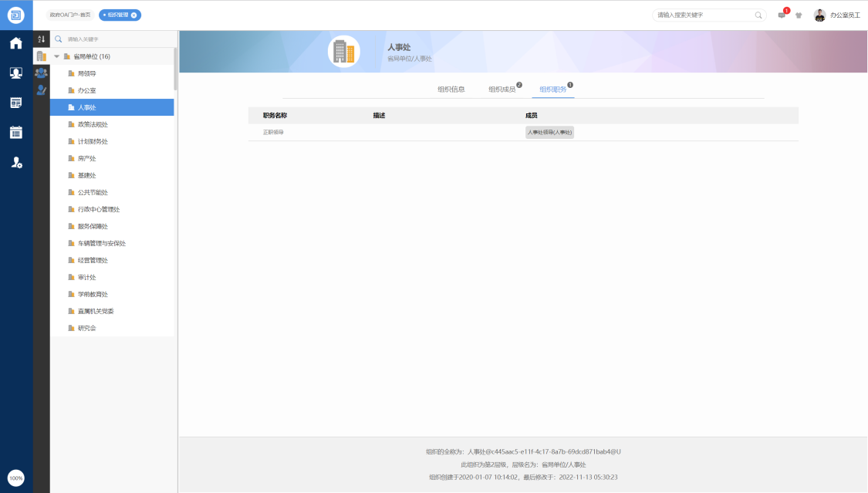Open the calendar icon in left sidebar
Screen dimensions: 868x493
15,132
